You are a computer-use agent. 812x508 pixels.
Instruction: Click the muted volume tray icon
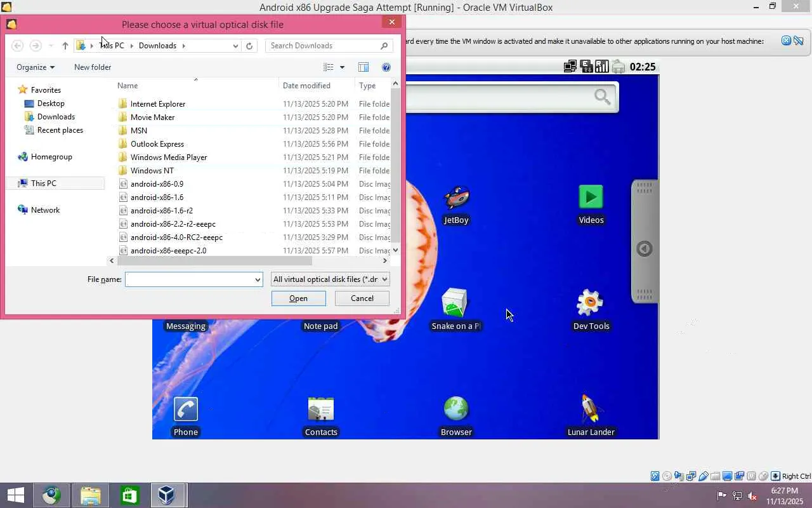point(752,496)
